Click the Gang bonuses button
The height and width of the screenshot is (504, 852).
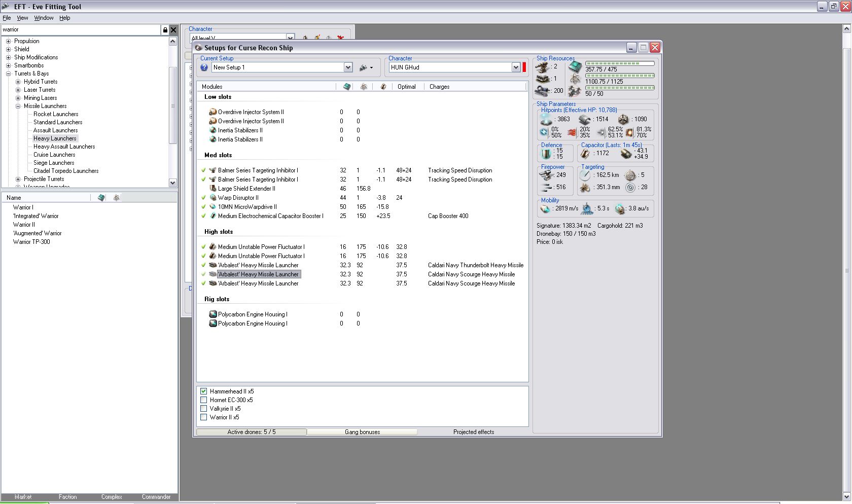click(362, 432)
